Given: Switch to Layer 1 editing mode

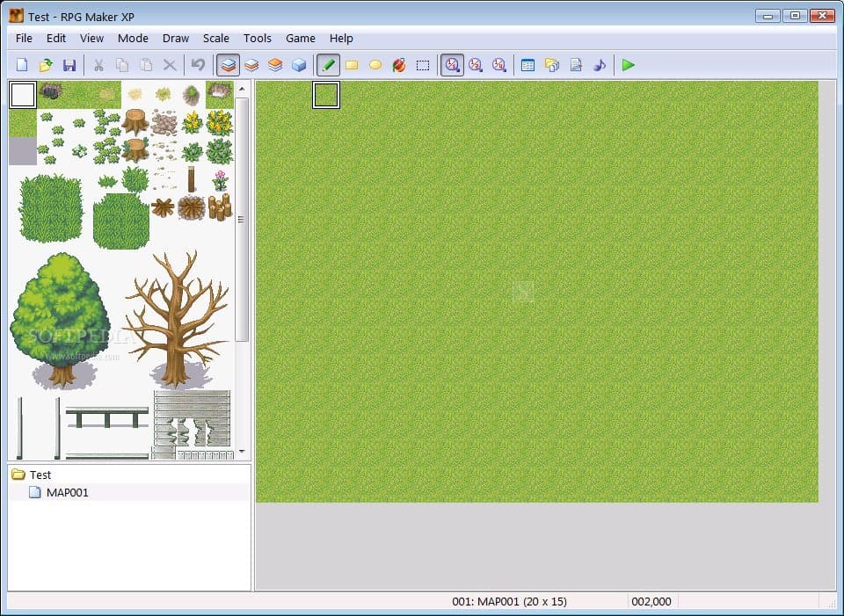Looking at the screenshot, I should click(x=229, y=65).
